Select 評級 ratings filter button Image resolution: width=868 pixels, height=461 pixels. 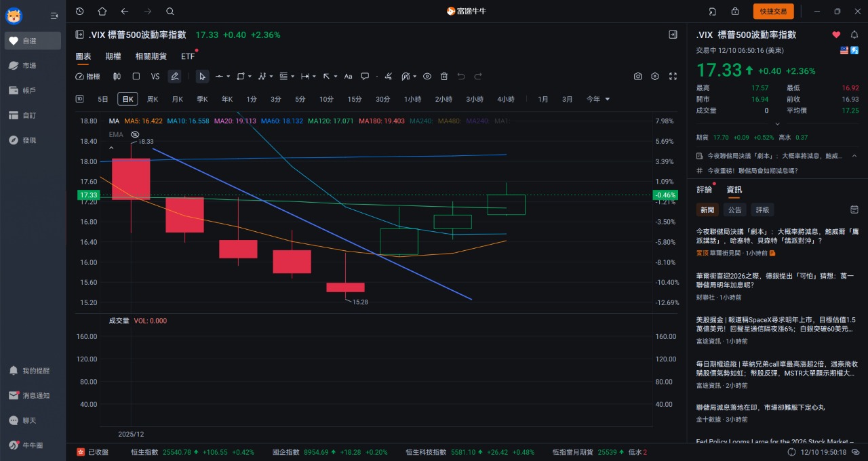[x=763, y=209]
